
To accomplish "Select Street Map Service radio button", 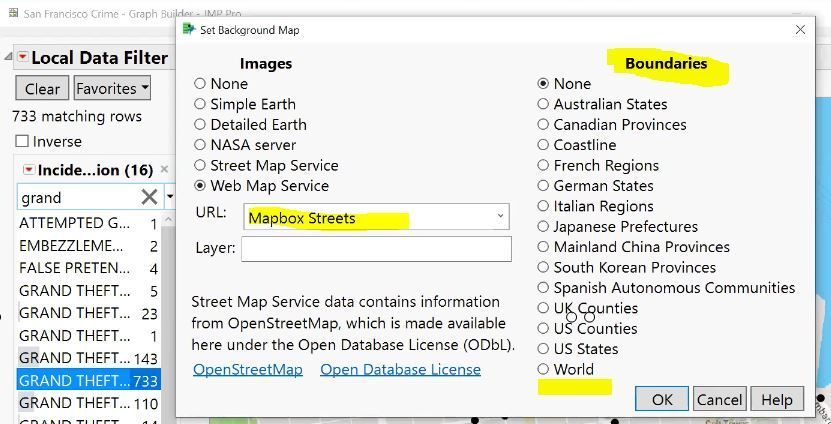I will [x=199, y=165].
